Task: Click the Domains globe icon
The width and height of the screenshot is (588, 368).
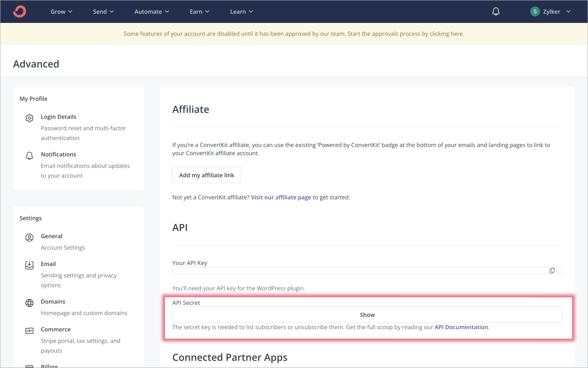Action: point(29,303)
